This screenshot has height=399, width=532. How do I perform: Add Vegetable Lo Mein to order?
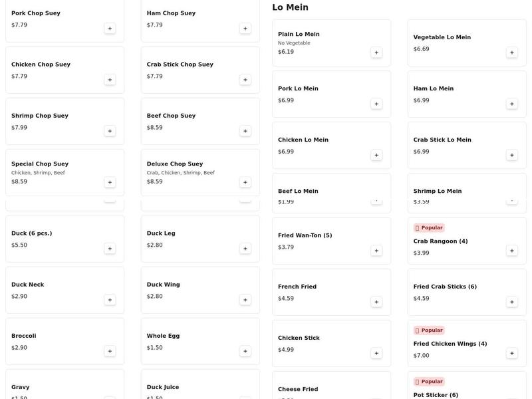click(511, 53)
